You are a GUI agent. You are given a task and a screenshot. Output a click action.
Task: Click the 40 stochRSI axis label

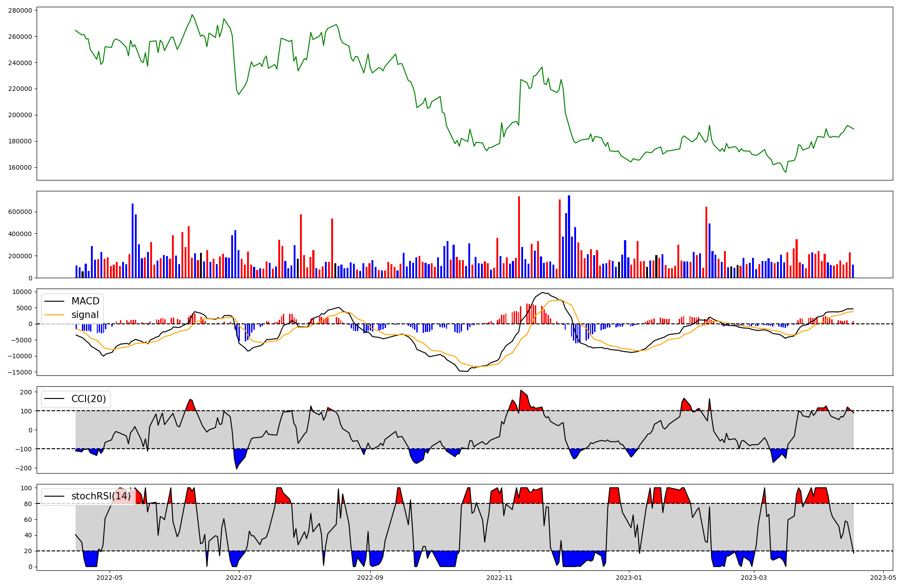pyautogui.click(x=29, y=536)
